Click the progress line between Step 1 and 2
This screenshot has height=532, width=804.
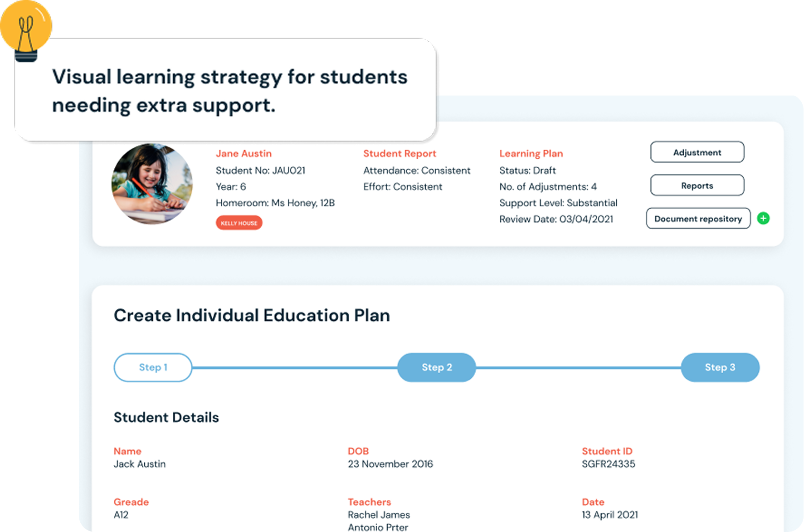tap(295, 367)
